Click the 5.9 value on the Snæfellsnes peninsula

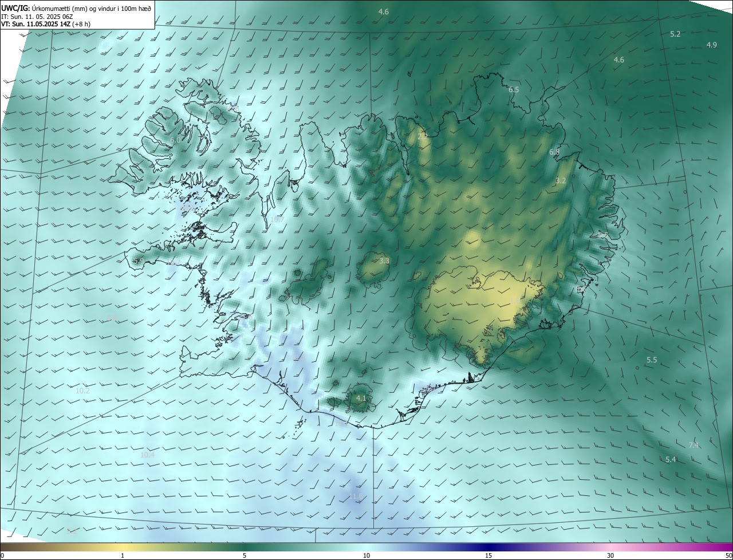(x=138, y=261)
